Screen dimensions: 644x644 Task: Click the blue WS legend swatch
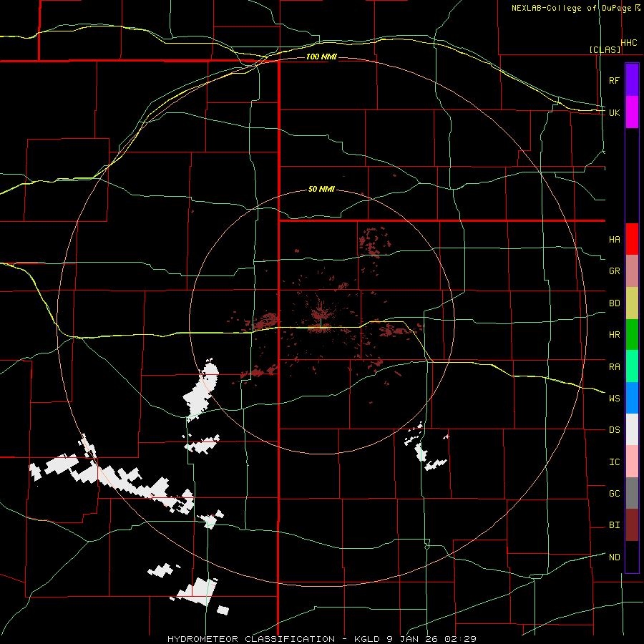coord(632,398)
